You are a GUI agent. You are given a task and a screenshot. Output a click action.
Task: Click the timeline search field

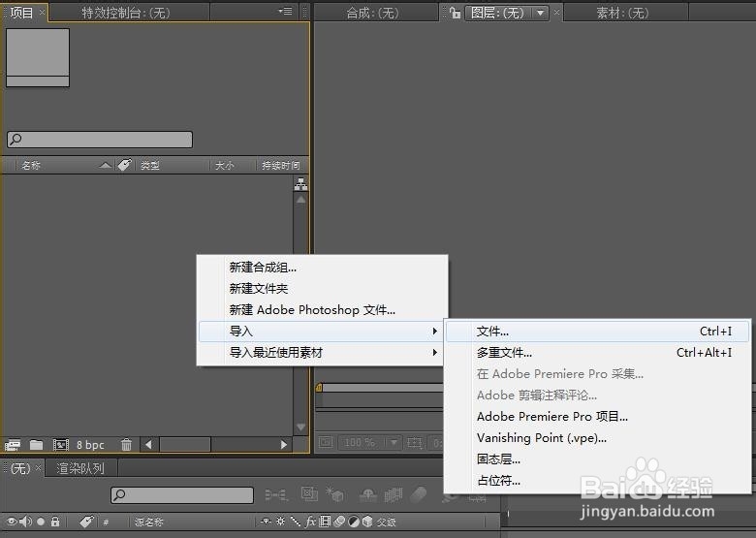[182, 494]
